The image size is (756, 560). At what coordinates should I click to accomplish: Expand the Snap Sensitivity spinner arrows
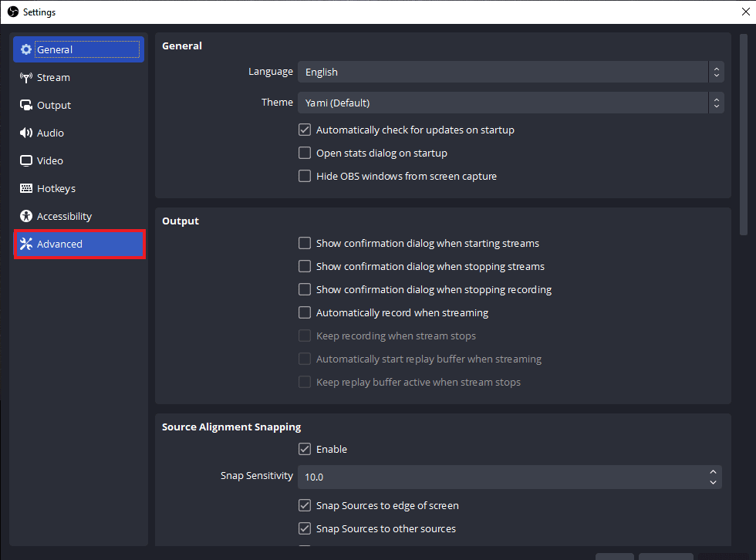tap(713, 477)
